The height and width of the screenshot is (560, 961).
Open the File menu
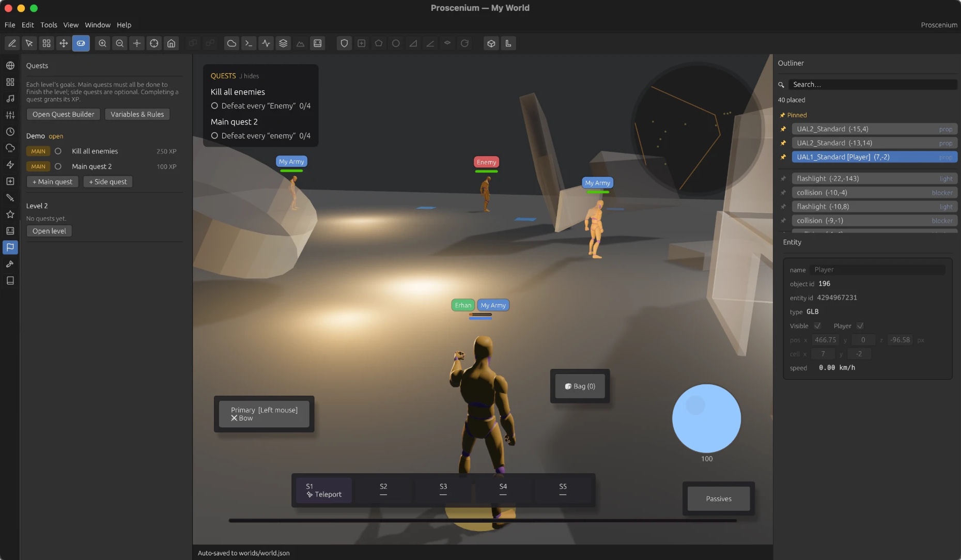click(x=10, y=25)
